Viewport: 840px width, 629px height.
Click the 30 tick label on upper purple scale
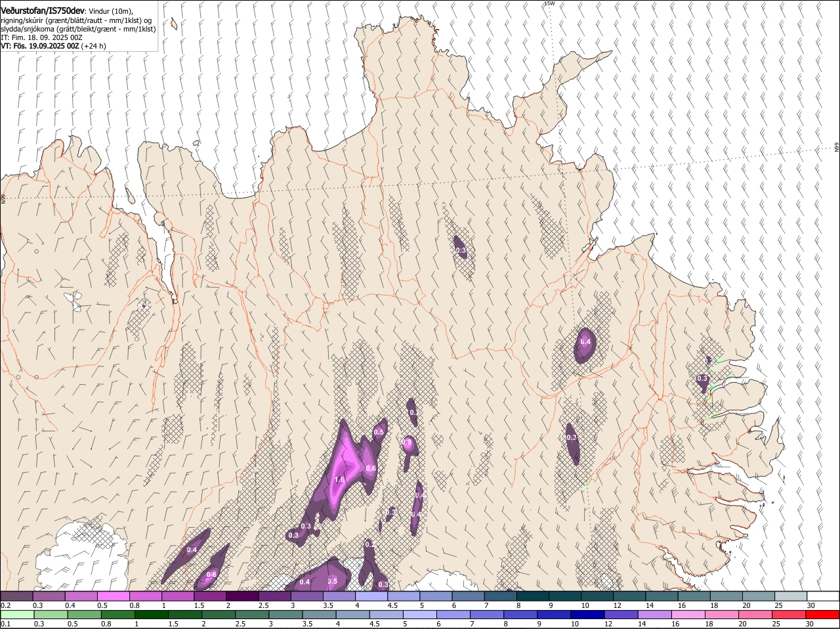coord(811,605)
